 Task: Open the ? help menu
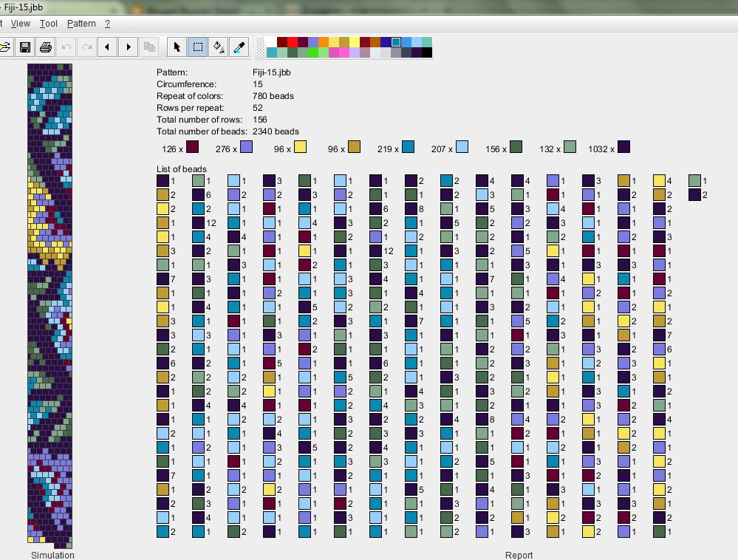pyautogui.click(x=107, y=24)
